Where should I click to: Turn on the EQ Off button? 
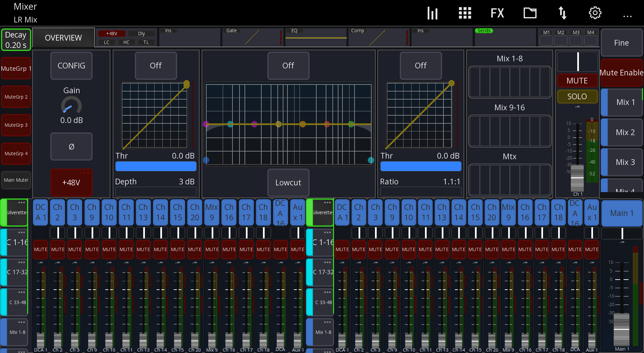[x=288, y=65]
